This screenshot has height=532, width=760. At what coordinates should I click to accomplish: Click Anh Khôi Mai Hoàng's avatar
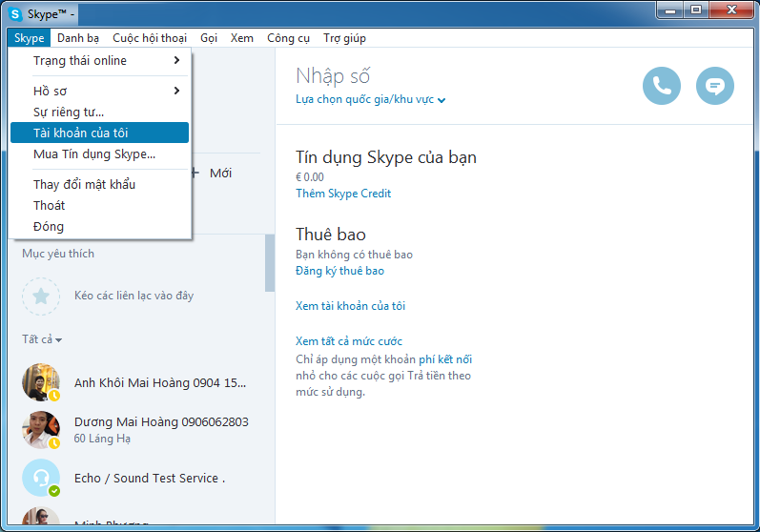click(x=41, y=382)
